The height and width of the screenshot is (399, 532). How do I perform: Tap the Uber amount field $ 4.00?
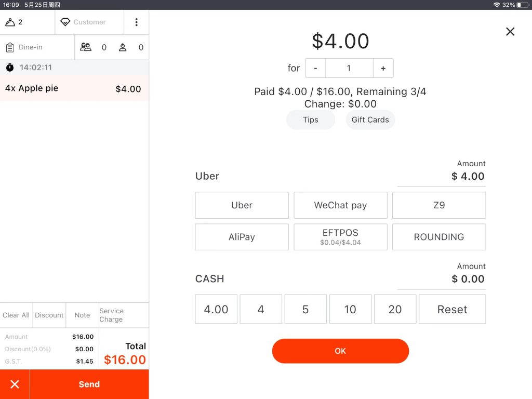pyautogui.click(x=442, y=177)
